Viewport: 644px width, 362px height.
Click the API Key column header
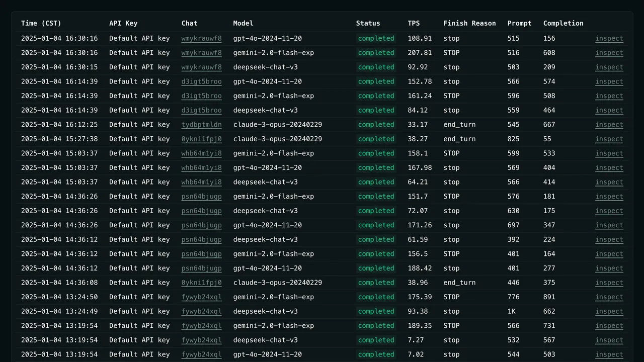point(123,23)
